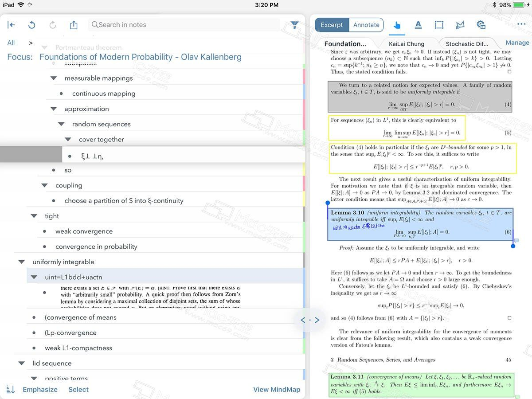Tap the pink color bar beside 'measurable mappings'
Screen dimensions: 532x399
click(x=304, y=77)
